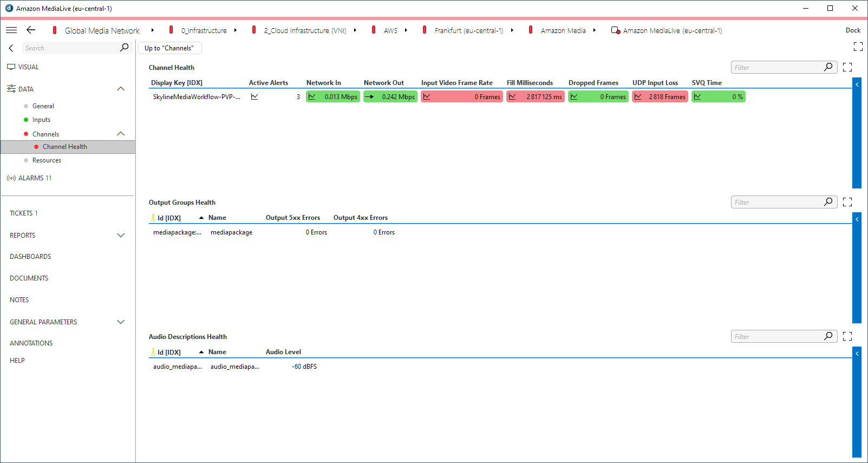Open the Inputs data page
Viewport: 868px width, 463px height.
coord(41,120)
